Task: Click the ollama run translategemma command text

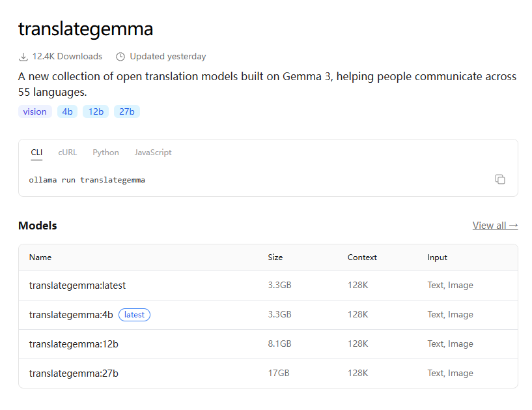Action: pos(87,180)
